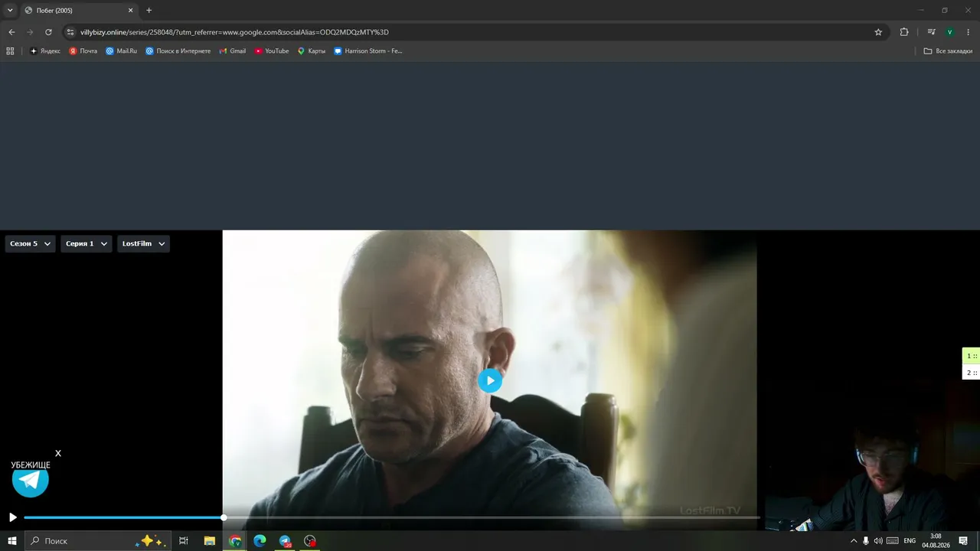The width and height of the screenshot is (980, 551).
Task: Go forward in browser history
Action: point(30,32)
